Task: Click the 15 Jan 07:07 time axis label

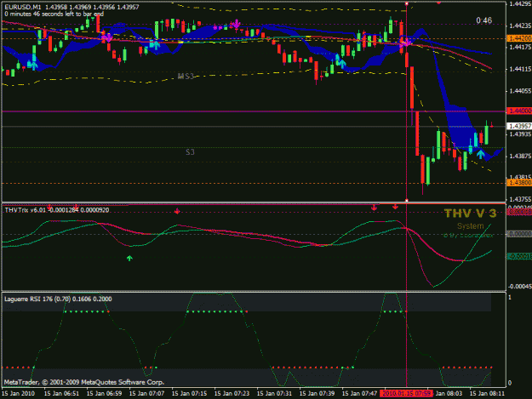Action: 147,394
